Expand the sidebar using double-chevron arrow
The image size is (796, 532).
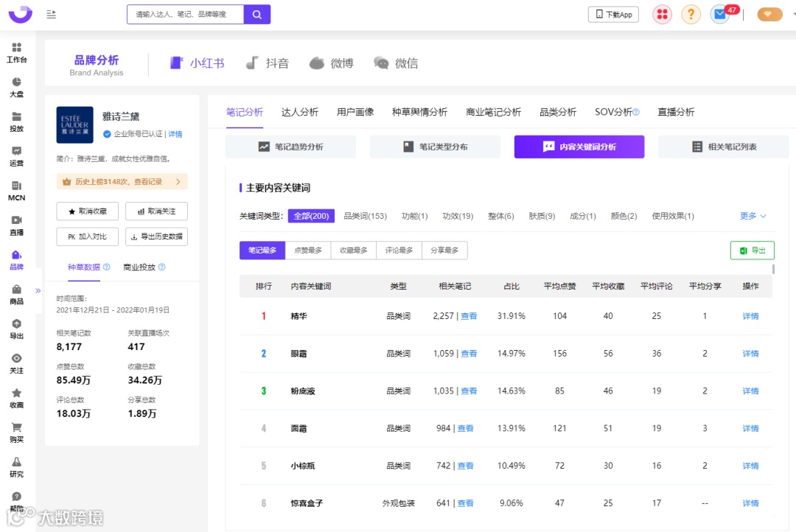(x=38, y=290)
